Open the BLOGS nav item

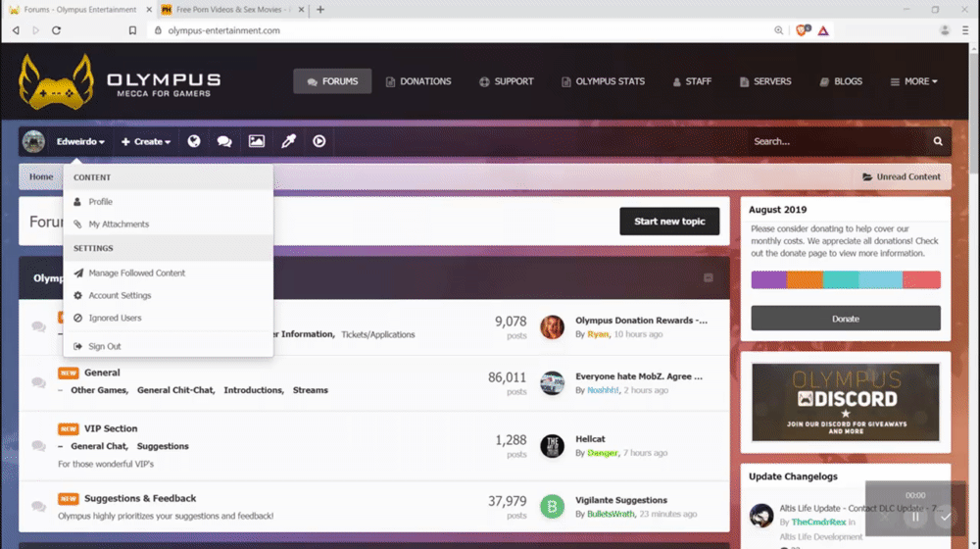point(841,81)
